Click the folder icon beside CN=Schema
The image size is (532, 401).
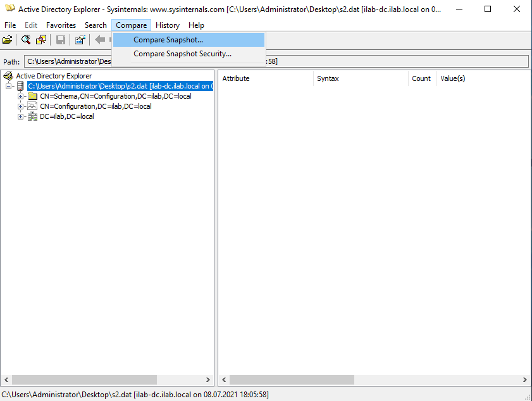[x=31, y=96]
